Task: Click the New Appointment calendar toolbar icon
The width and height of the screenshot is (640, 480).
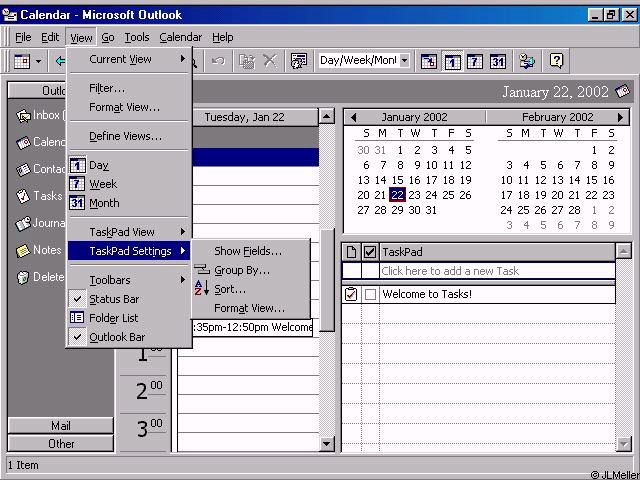Action: click(22, 62)
